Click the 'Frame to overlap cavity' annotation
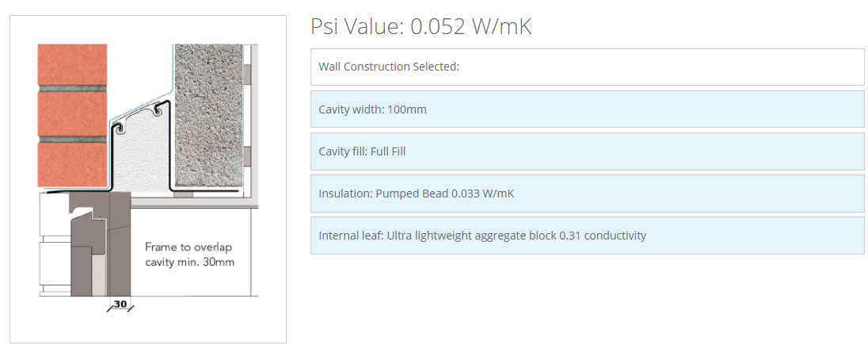Screen dimensions: 868x345 [189, 255]
